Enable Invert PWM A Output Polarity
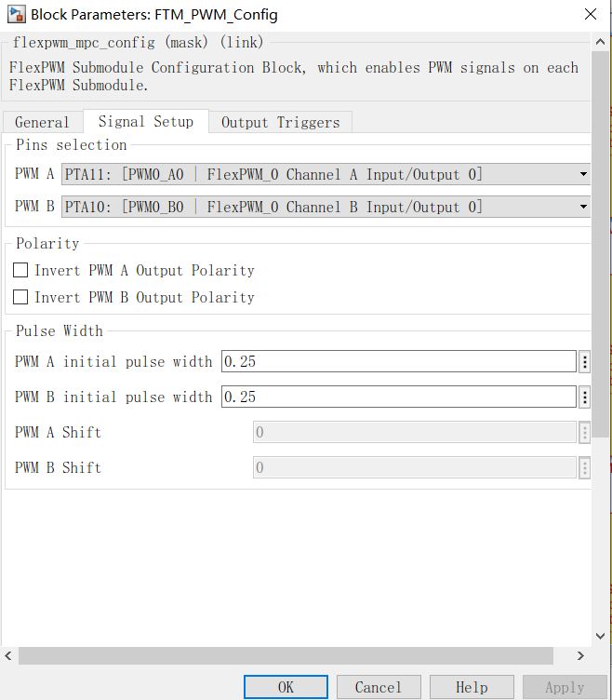Viewport: 612px width, 700px height. pos(20,270)
